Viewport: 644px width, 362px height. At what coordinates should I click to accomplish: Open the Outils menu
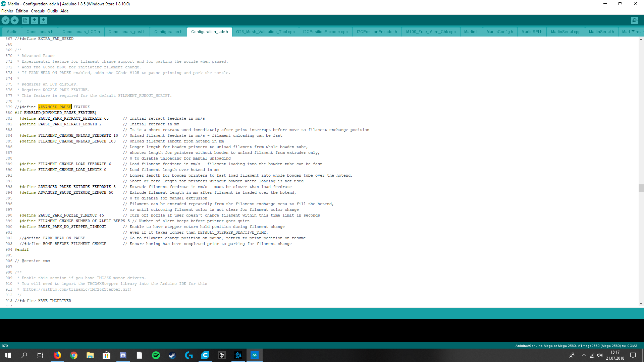coord(52,11)
